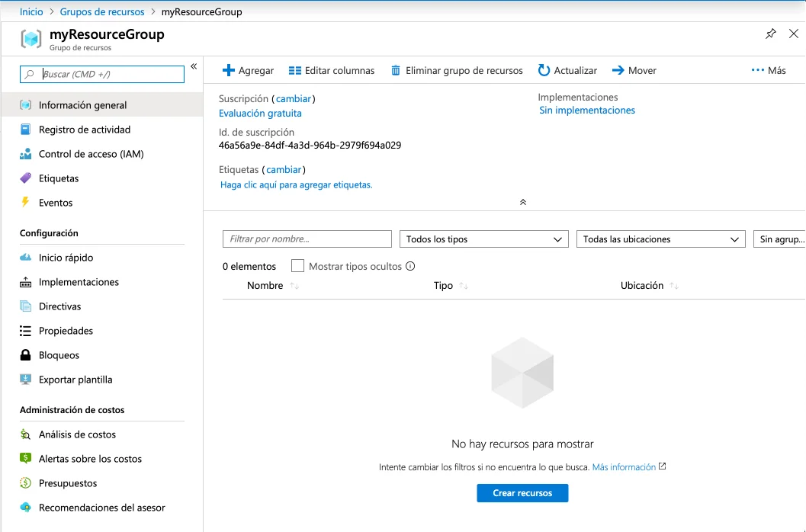Viewport: 806px width, 532px height.
Task: Click the purple Etiquetas tag icon
Action: (25, 178)
